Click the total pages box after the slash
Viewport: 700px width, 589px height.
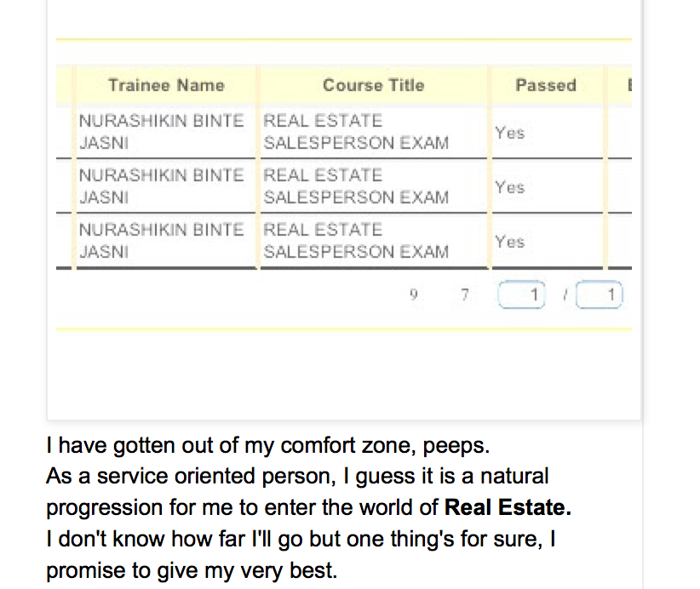point(600,294)
